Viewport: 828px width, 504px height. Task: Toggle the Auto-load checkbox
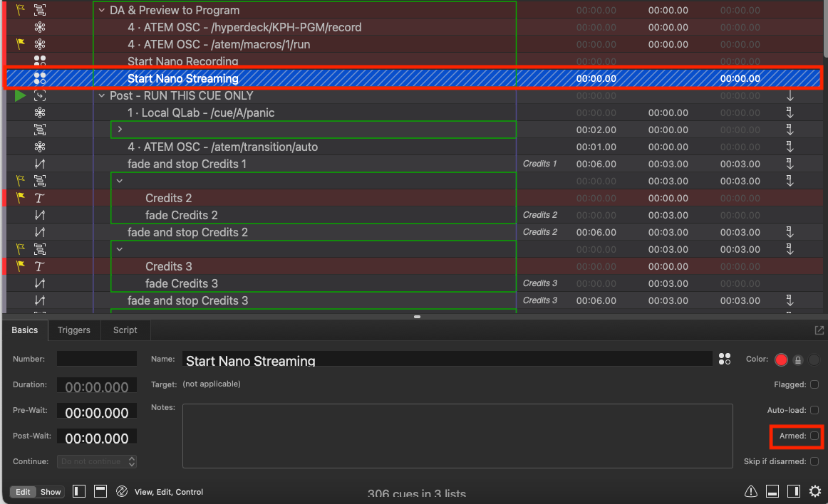point(814,410)
